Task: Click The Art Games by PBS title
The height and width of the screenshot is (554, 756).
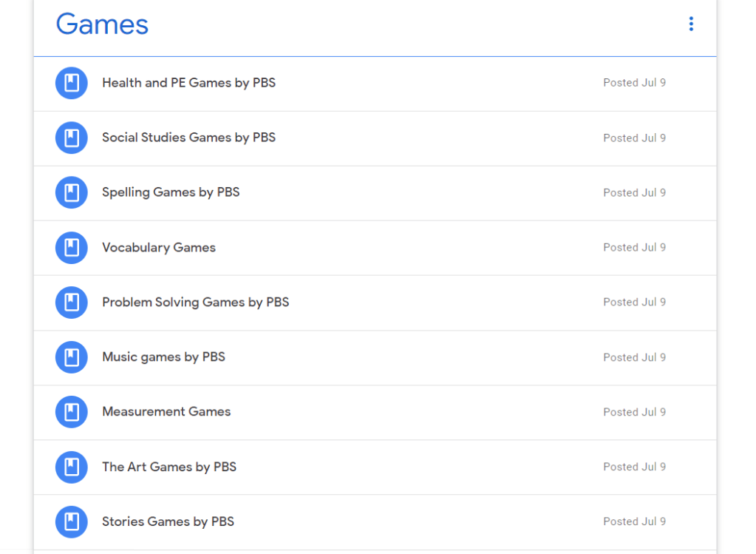Action: click(x=169, y=467)
